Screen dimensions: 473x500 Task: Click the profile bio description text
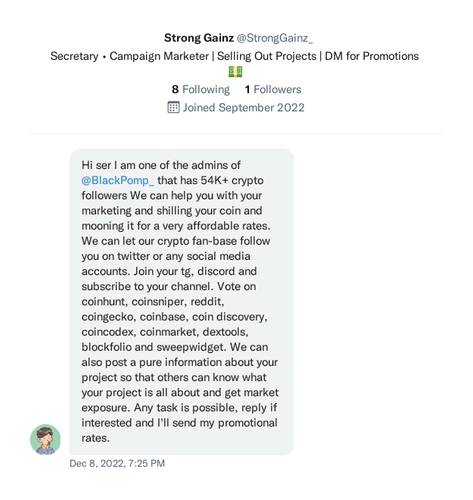tap(235, 56)
